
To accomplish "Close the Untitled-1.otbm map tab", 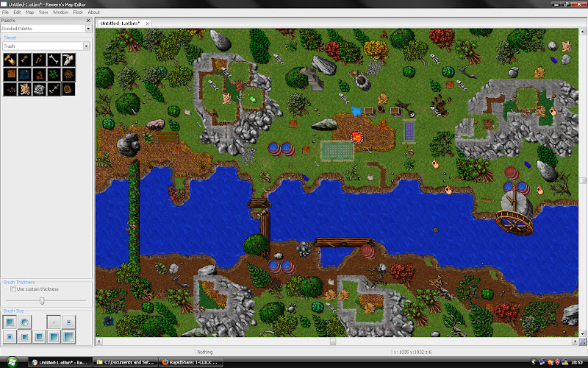I will pos(148,24).
